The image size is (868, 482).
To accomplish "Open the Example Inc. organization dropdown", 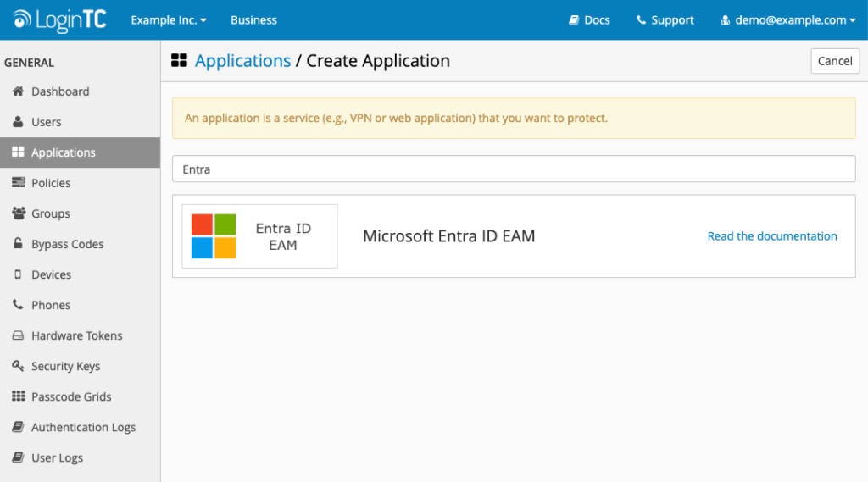I will coord(169,20).
